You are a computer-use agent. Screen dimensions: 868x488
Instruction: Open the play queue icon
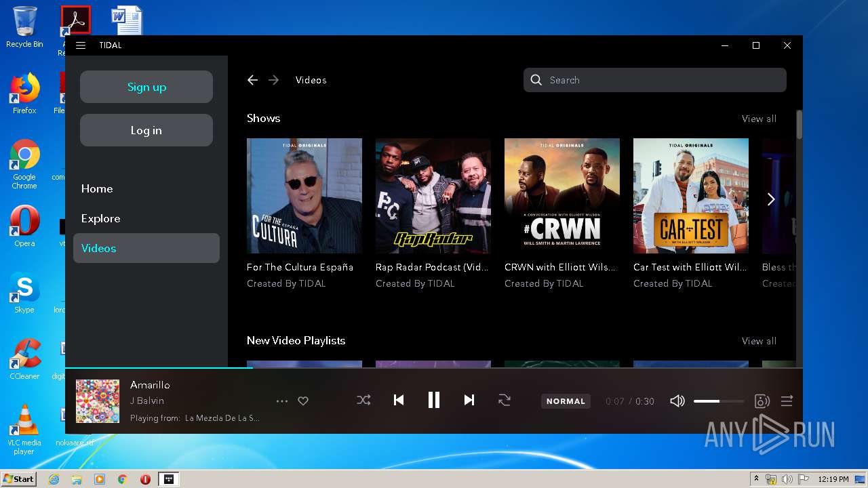pyautogui.click(x=787, y=401)
